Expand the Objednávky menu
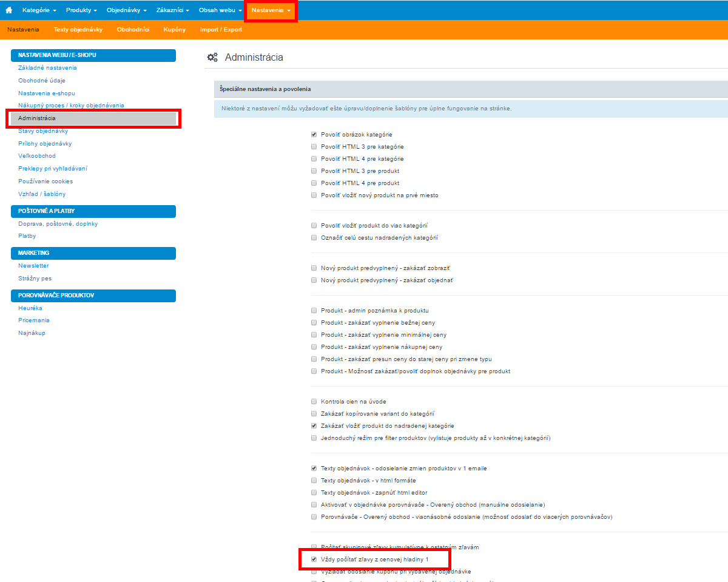 tap(126, 10)
